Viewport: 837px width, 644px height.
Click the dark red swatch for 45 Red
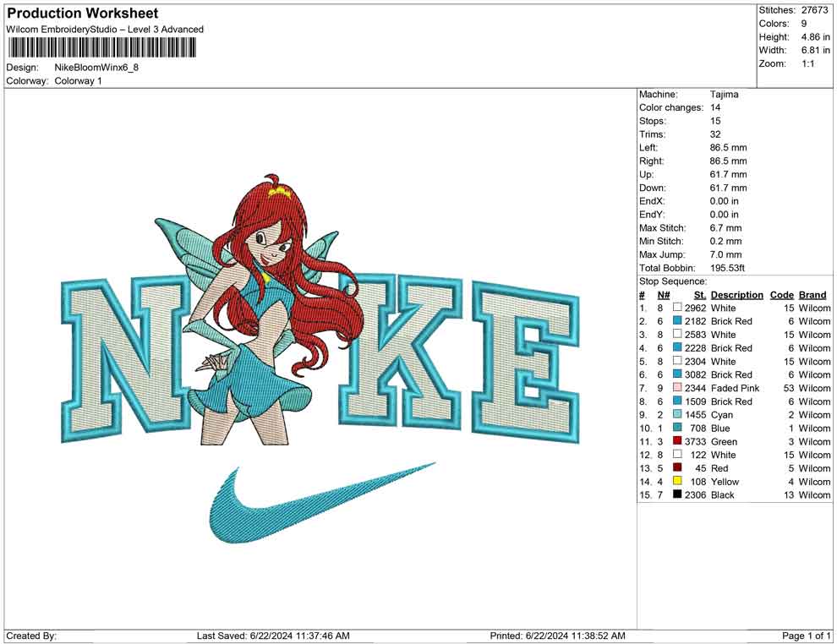pyautogui.click(x=677, y=467)
